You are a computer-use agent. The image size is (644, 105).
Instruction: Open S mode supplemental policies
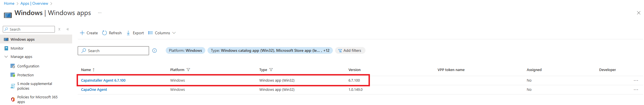[35, 86]
